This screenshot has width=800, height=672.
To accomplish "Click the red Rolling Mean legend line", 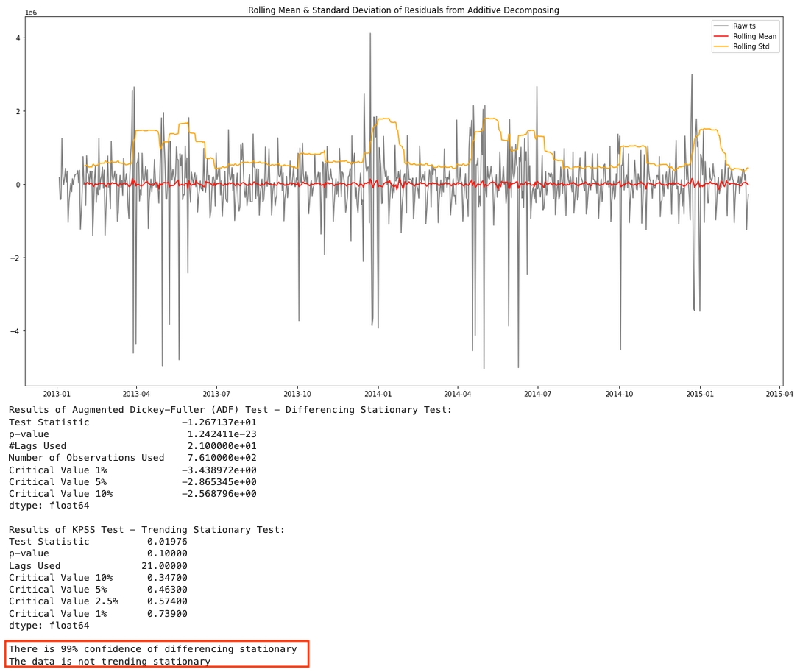I will point(721,37).
